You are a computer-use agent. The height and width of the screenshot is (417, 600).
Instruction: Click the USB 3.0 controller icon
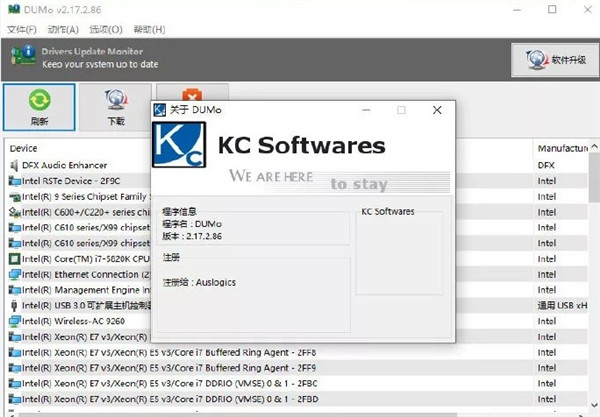pyautogui.click(x=14, y=306)
